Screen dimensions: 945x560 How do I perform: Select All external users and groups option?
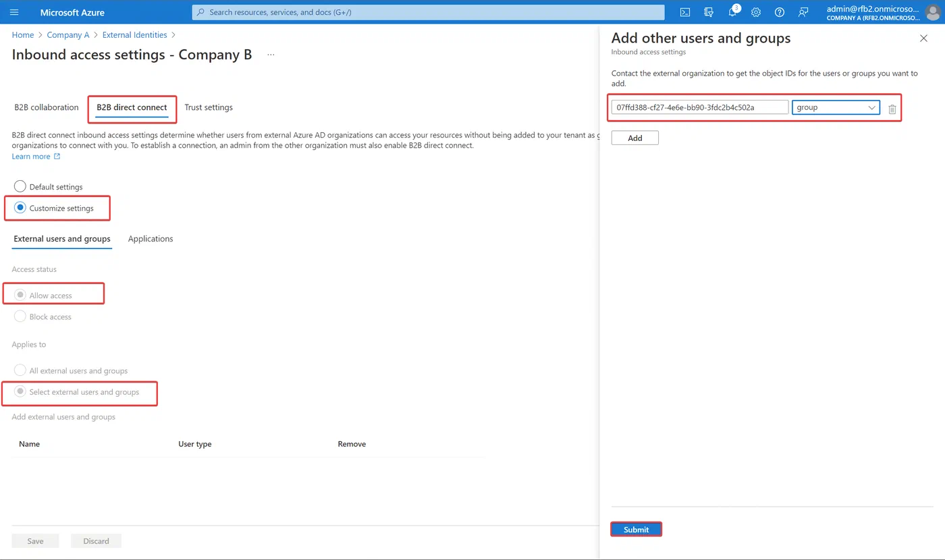coord(20,370)
